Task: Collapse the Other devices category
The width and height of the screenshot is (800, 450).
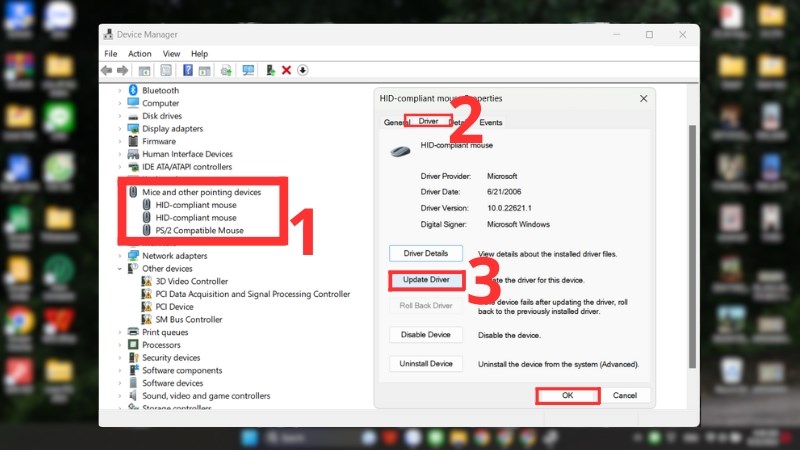Action: coord(120,269)
